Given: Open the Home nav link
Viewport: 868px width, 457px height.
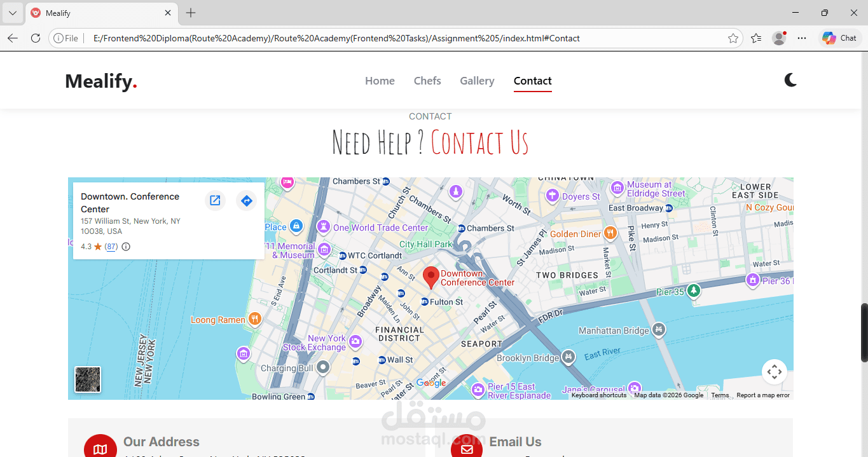Looking at the screenshot, I should pos(380,81).
